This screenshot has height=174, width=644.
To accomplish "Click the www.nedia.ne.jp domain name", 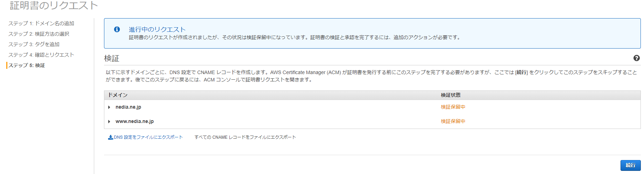I will click(134, 121).
